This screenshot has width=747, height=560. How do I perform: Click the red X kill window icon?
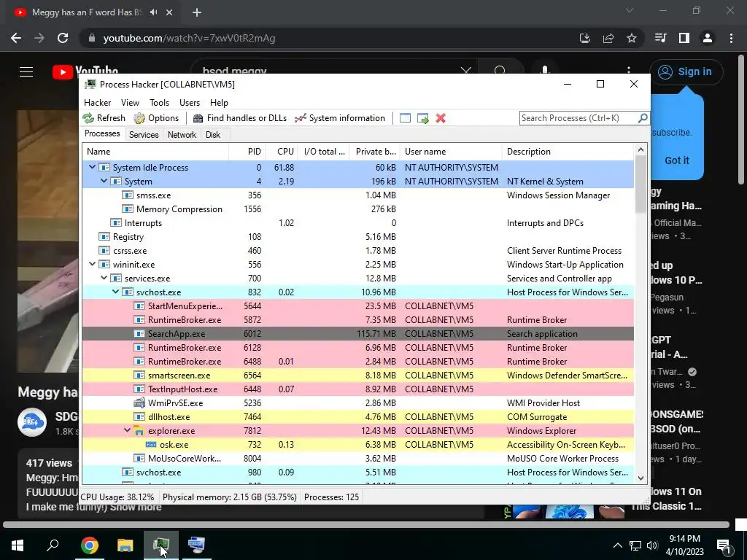tap(441, 118)
